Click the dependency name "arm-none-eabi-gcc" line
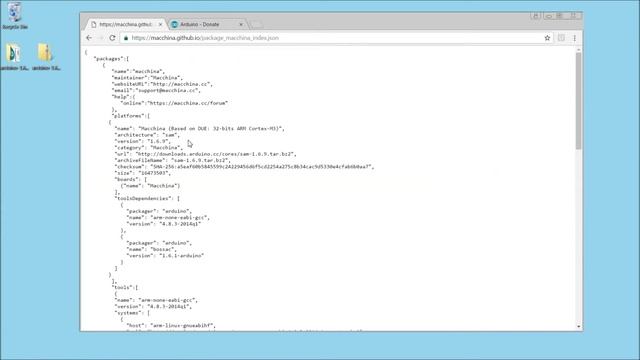640x360 pixels. (168, 218)
